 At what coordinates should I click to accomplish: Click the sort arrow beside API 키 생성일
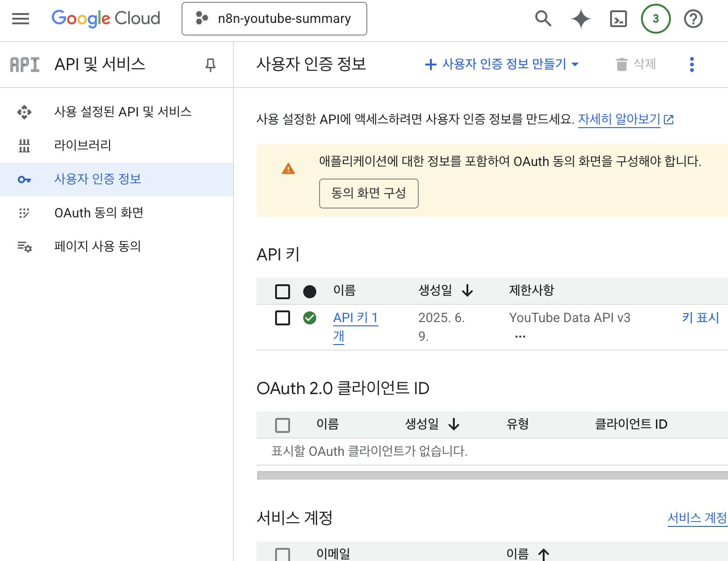pos(467,291)
